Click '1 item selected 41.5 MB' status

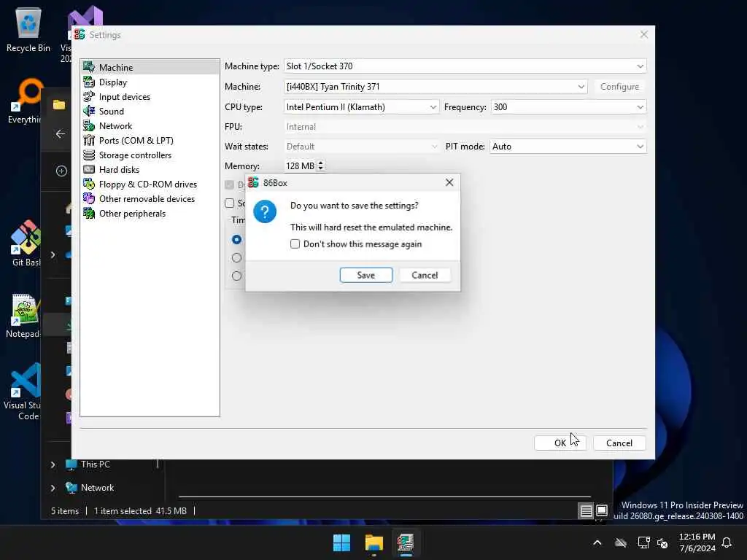click(140, 511)
